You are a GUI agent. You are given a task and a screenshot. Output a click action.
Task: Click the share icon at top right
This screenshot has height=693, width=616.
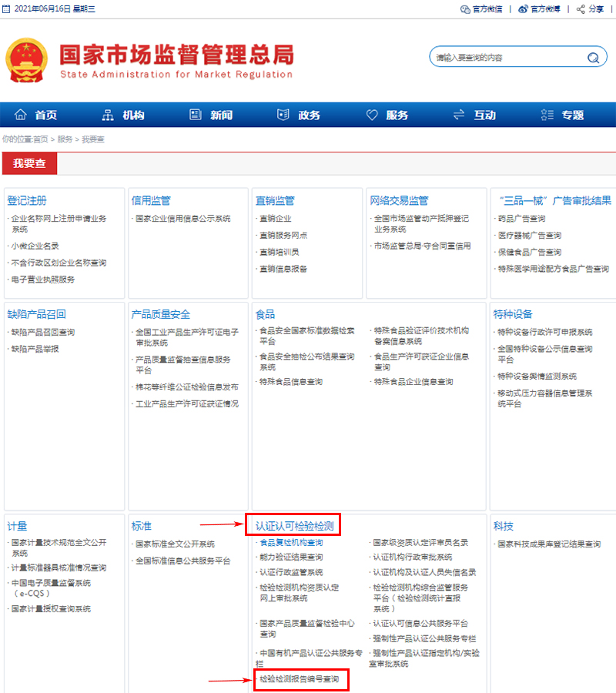(x=581, y=9)
